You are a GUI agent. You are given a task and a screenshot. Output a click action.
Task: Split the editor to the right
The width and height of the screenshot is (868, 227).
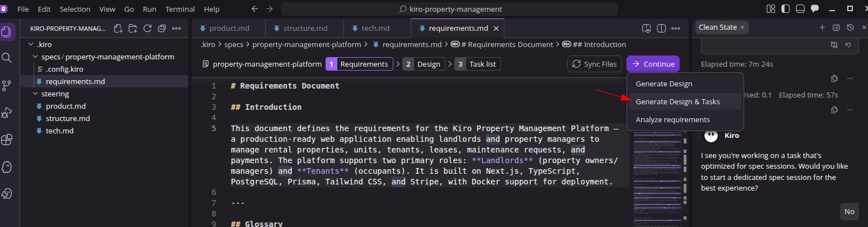tap(661, 29)
